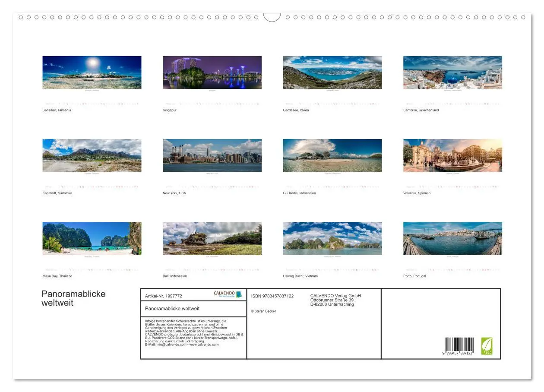Select the Valencia, Spanien panorama thumbnail
This screenshot has width=544, height=392.
pos(452,155)
